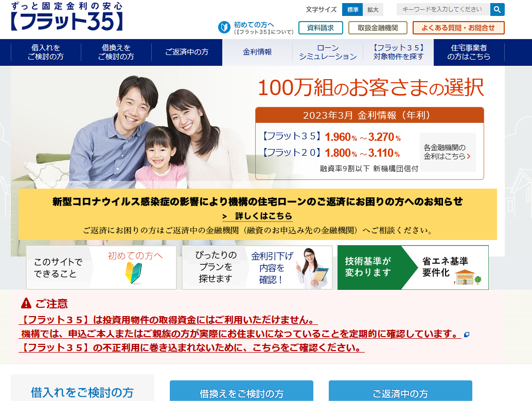This screenshot has height=404, width=532.
Task: Click the woman advisor image in plan banner
Action: coord(313,268)
